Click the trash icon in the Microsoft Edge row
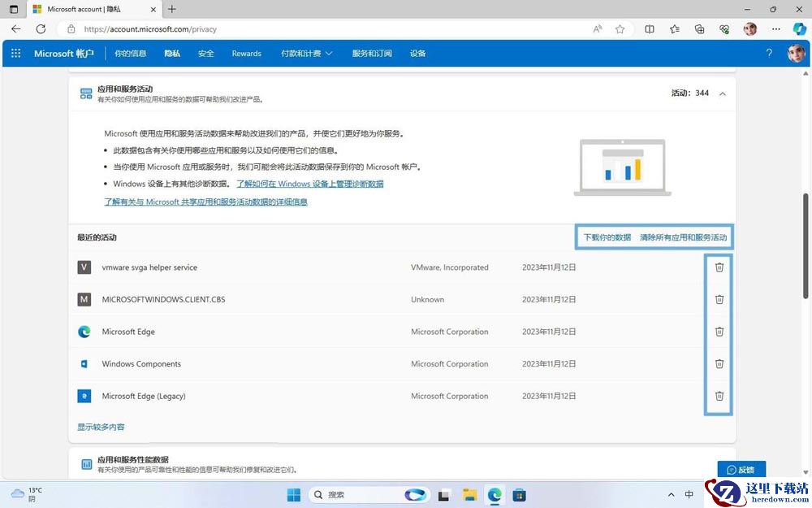The width and height of the screenshot is (812, 508). click(719, 332)
